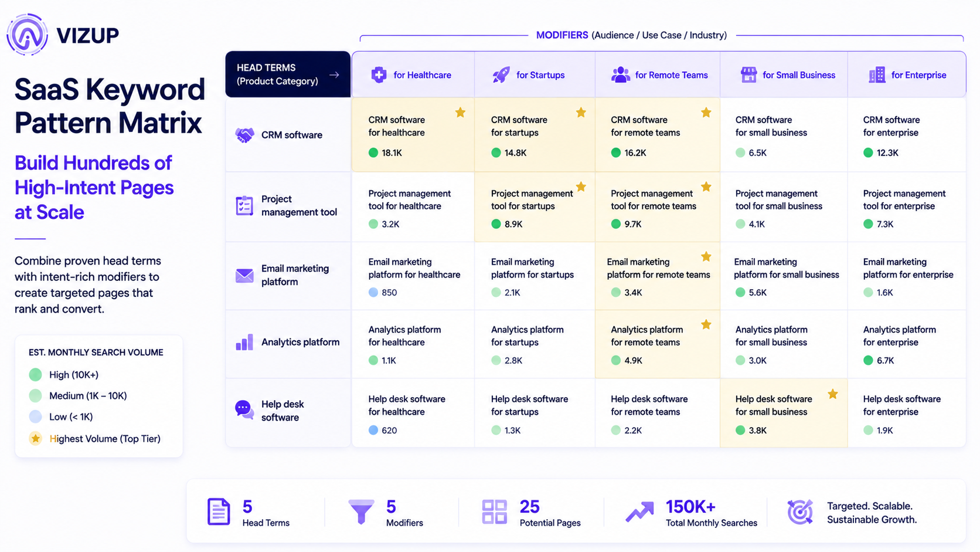Click Help desk software for healthcare cell
980x552 pixels.
click(x=413, y=413)
